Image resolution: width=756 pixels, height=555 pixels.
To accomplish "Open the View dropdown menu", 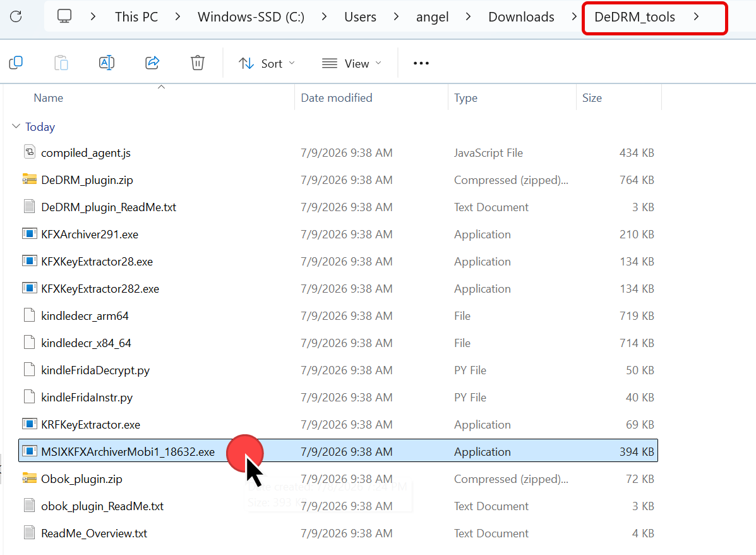I will (x=352, y=63).
